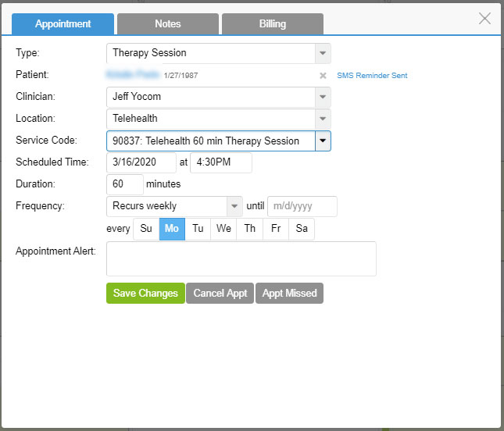This screenshot has height=431, width=504.
Task: Click the Appointment Alert text box
Action: (x=241, y=258)
